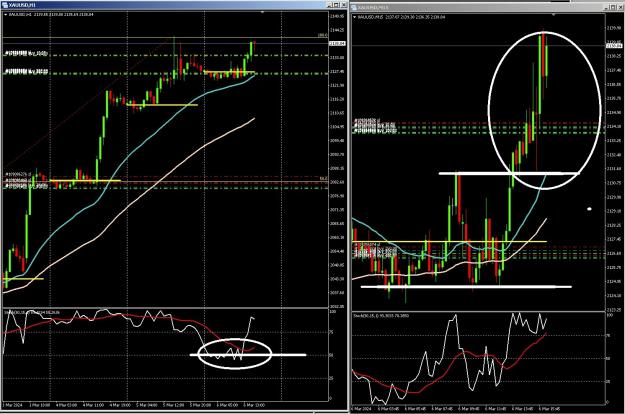Maximize the XAUUSD,M15 chart window
The width and height of the screenshot is (625, 414).
[614, 7]
